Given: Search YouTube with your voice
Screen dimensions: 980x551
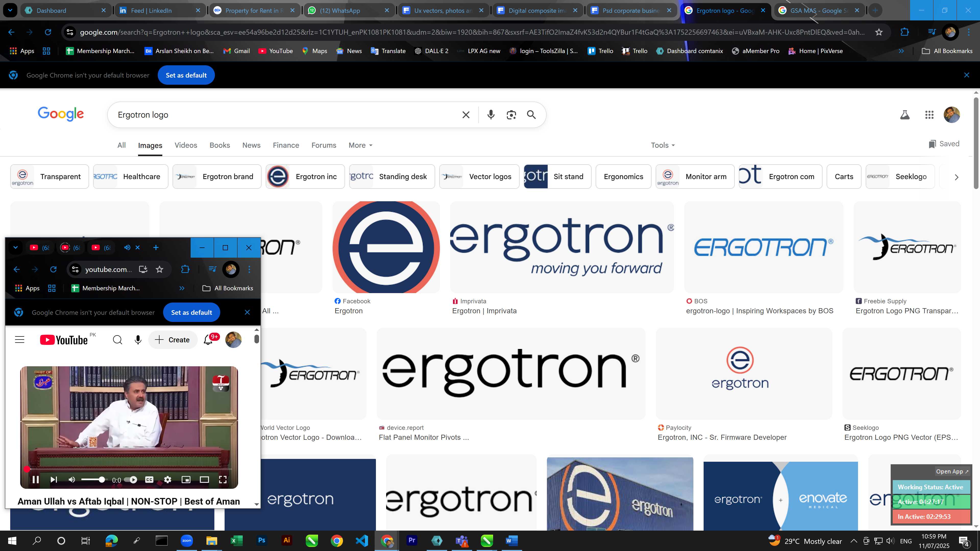Looking at the screenshot, I should click(x=138, y=340).
